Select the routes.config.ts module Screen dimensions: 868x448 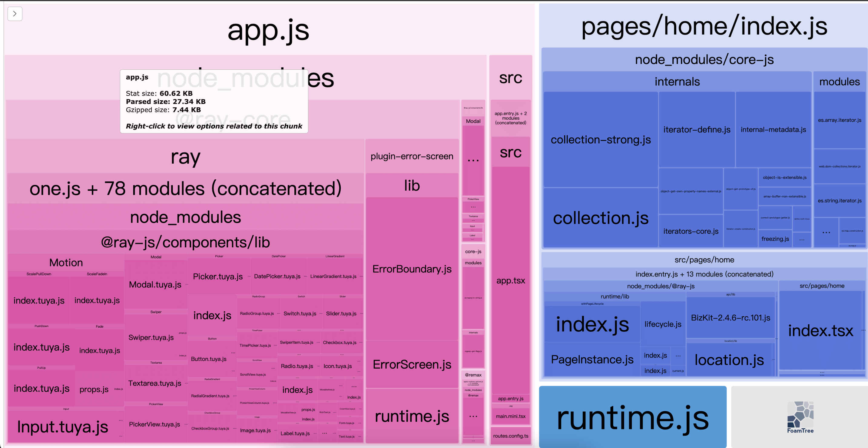coord(511,436)
